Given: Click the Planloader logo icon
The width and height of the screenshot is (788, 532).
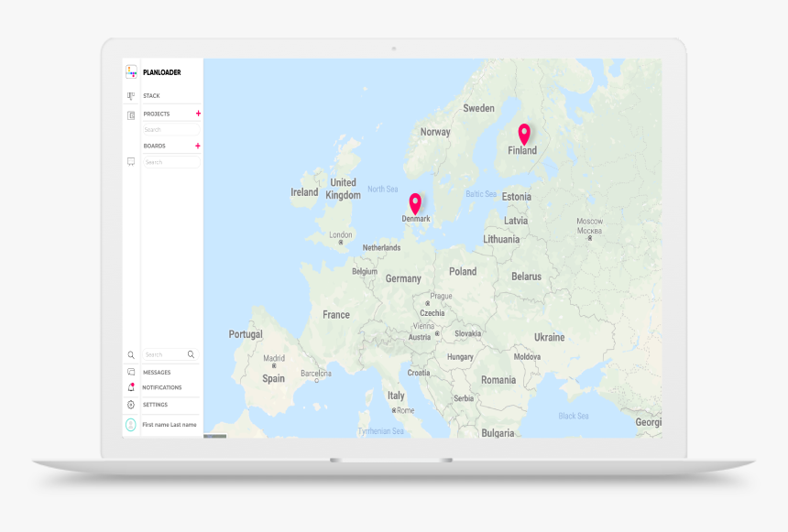Looking at the screenshot, I should click(131, 71).
